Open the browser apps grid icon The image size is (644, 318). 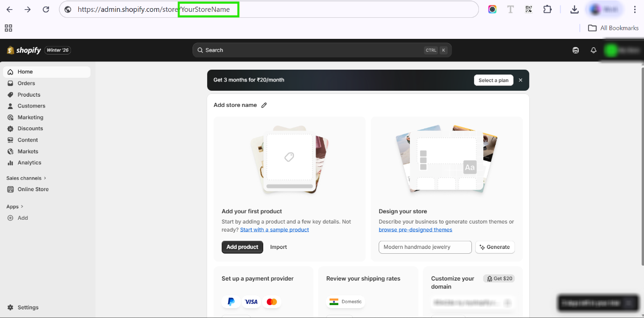click(x=8, y=28)
